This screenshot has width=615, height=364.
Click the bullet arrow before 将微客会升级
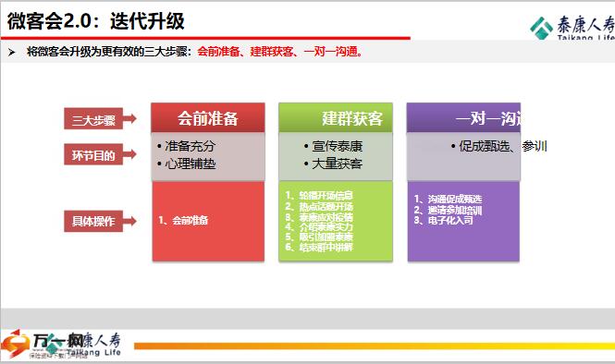point(12,52)
